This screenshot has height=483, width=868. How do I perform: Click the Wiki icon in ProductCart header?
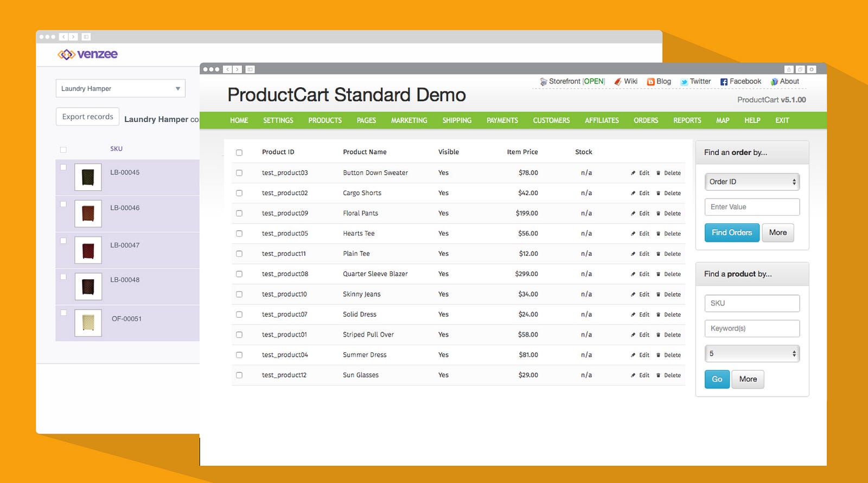pyautogui.click(x=618, y=82)
